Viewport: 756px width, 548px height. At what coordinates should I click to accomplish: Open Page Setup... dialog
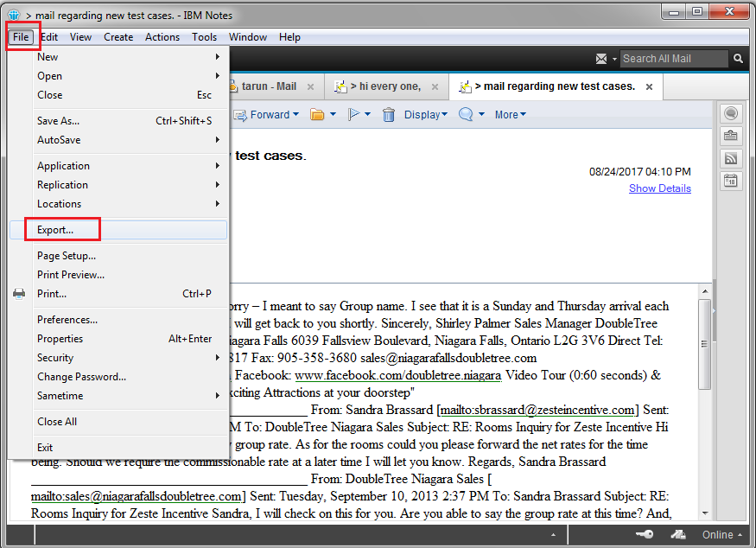pos(118,256)
